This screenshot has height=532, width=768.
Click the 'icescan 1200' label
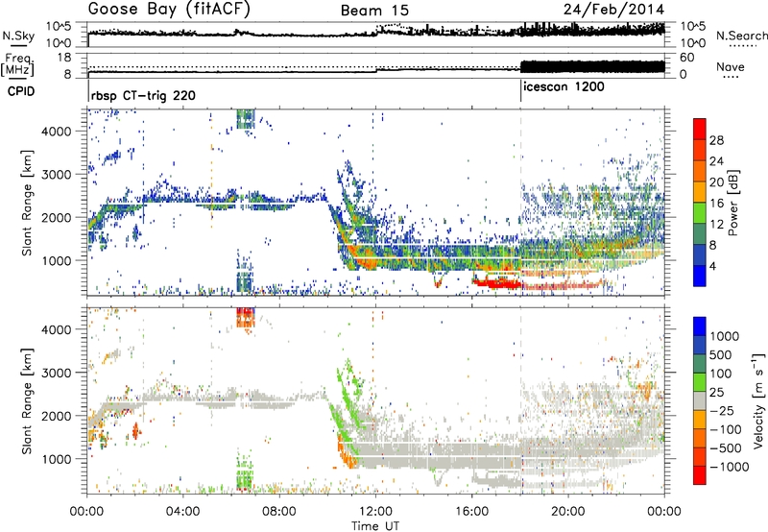564,86
